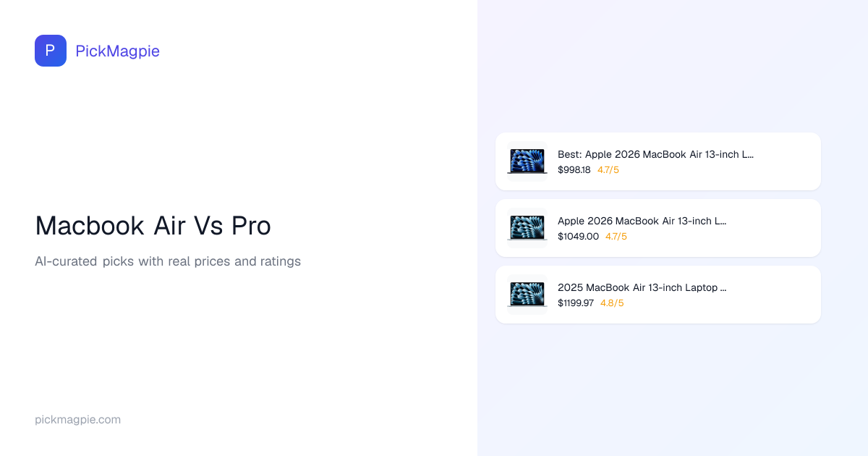Click the $1199.97 price label
This screenshot has width=868, height=456.
[x=575, y=303]
